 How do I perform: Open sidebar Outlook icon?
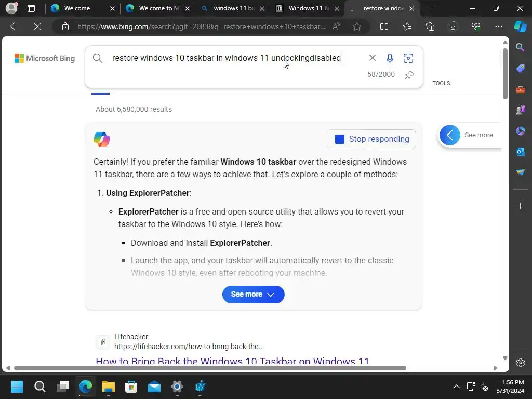tap(520, 152)
